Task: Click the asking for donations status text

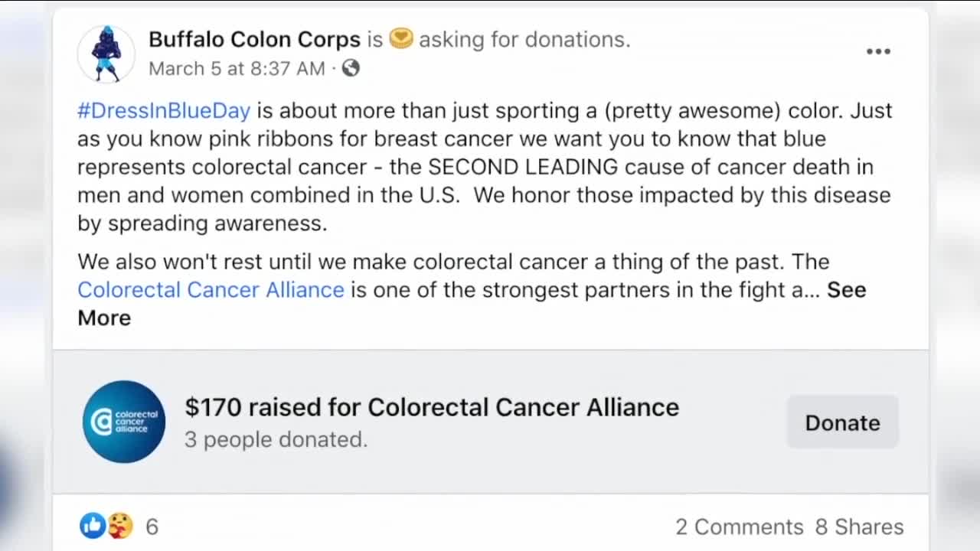Action: (524, 39)
